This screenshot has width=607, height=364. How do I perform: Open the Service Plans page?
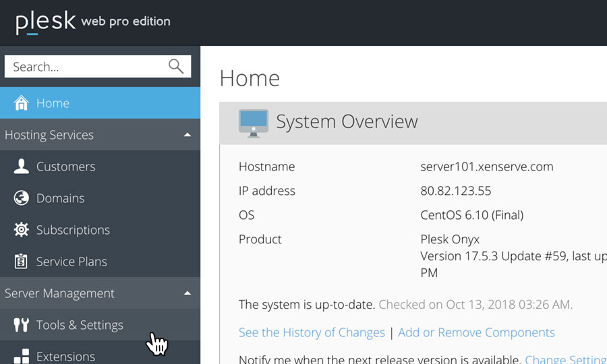(100, 262)
